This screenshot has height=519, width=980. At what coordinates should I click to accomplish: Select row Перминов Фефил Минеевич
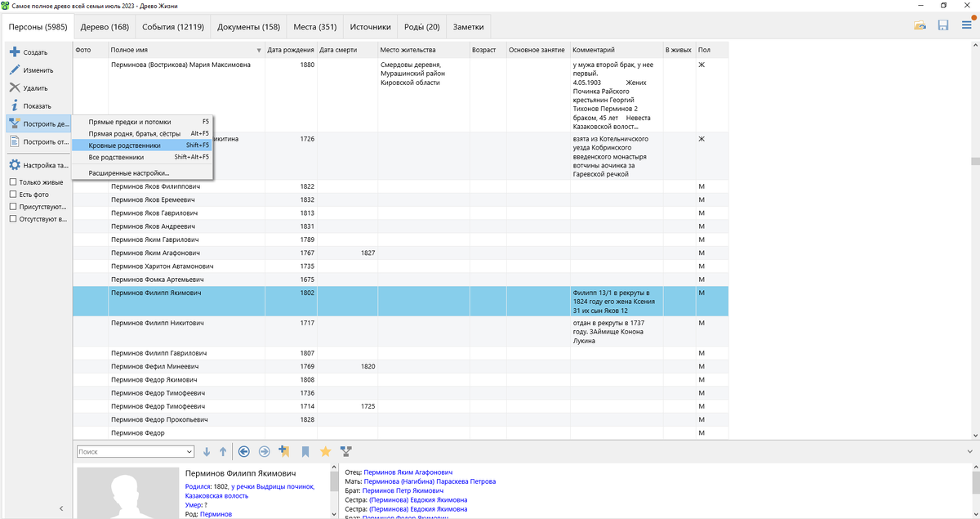[400, 366]
